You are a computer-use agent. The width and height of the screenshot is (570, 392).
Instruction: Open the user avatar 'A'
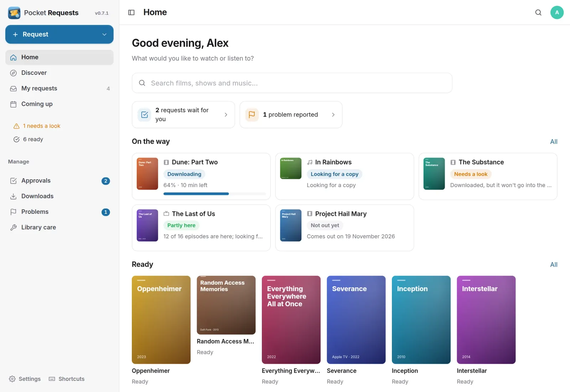point(557,12)
